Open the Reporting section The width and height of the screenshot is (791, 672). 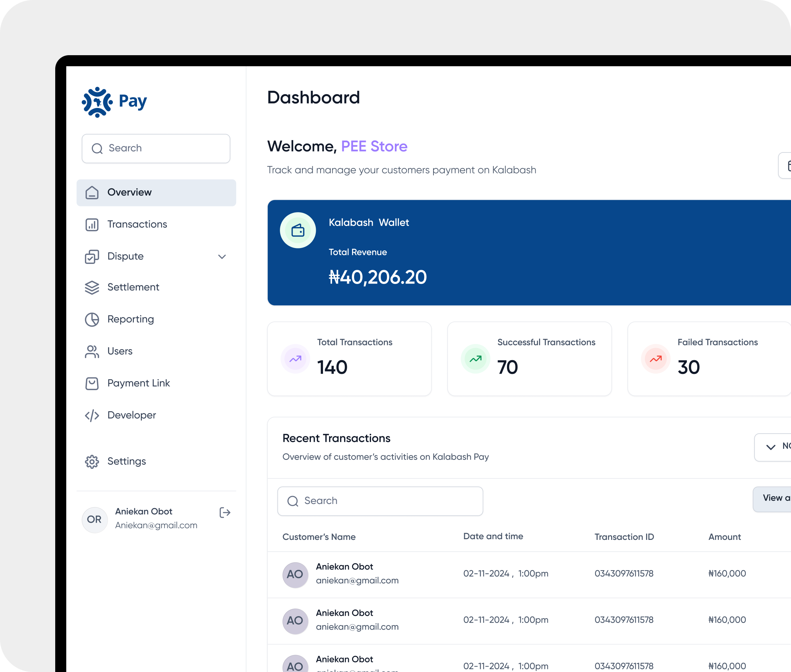pos(156,320)
